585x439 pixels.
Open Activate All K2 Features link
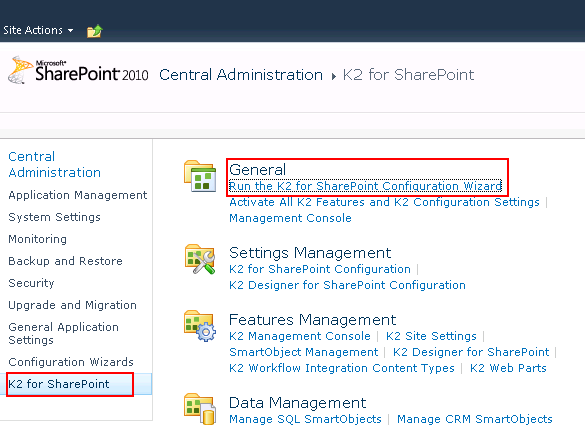pos(384,202)
